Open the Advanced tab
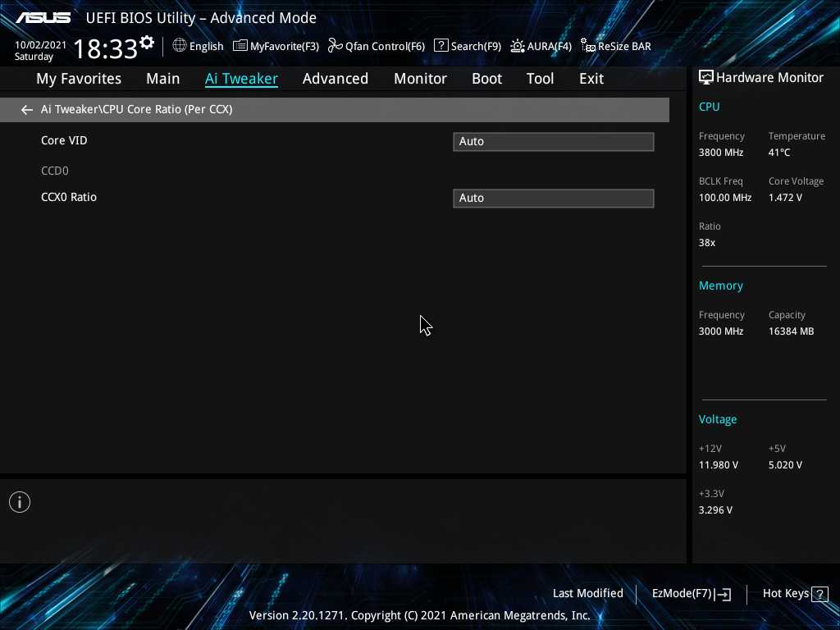840x630 pixels. pyautogui.click(x=335, y=79)
